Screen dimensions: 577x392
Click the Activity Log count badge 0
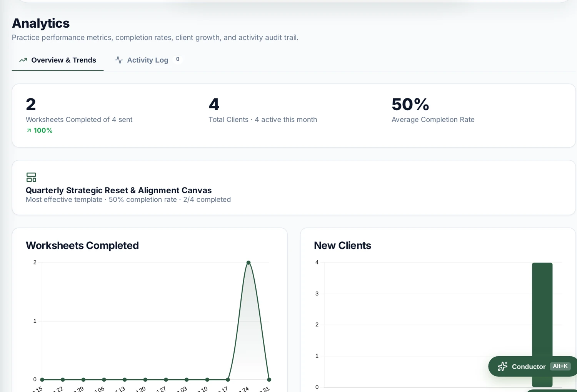pos(178,59)
